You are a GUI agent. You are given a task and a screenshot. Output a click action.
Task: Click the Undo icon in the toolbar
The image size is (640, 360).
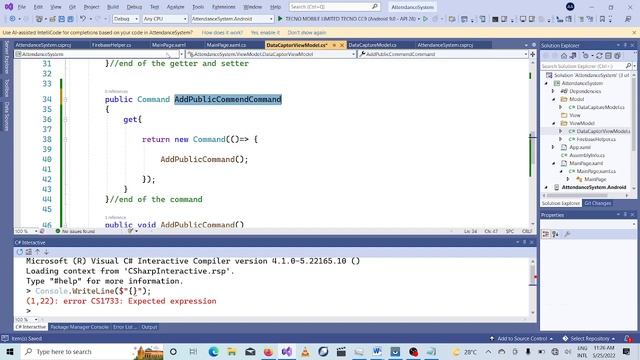tap(83, 19)
